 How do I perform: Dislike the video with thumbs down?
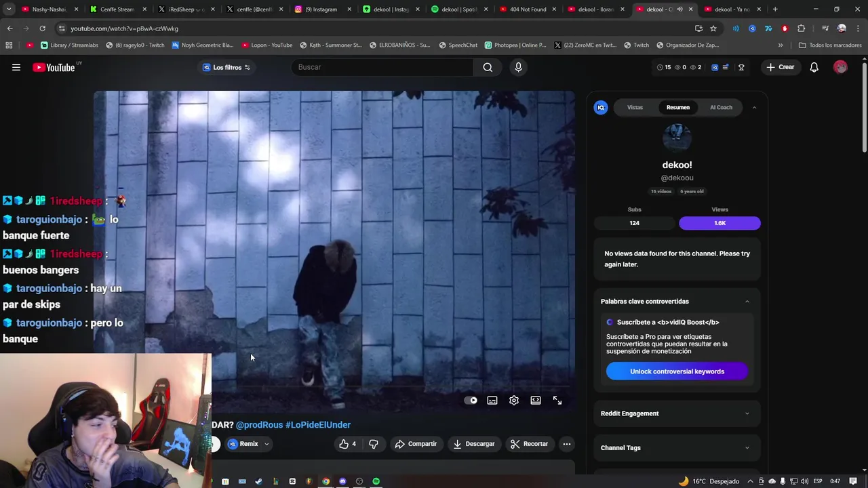coord(373,444)
